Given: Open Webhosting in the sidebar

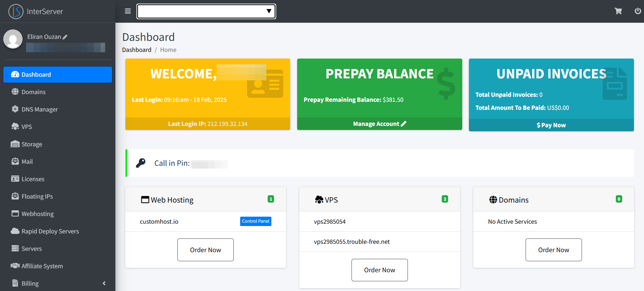Looking at the screenshot, I should (x=58, y=214).
